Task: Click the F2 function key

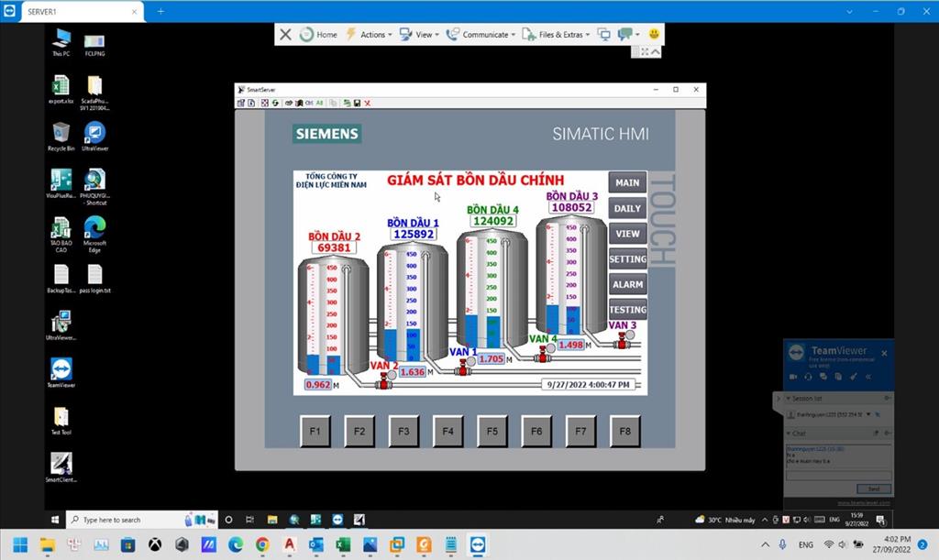Action: pyautogui.click(x=359, y=431)
